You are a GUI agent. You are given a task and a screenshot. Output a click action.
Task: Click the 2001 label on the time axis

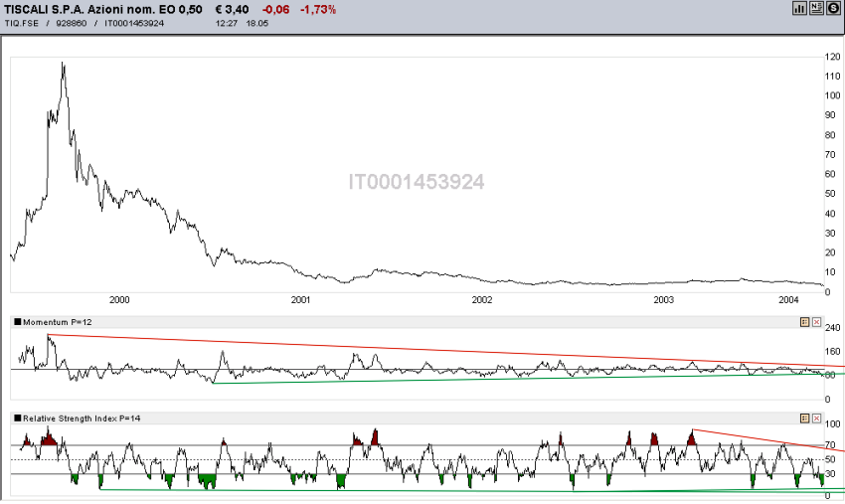[x=300, y=300]
